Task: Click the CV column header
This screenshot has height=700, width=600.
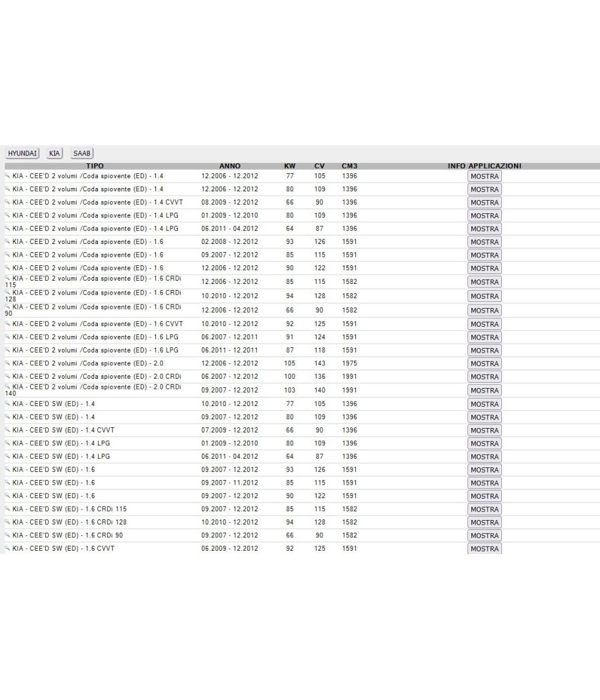Action: pyautogui.click(x=319, y=166)
